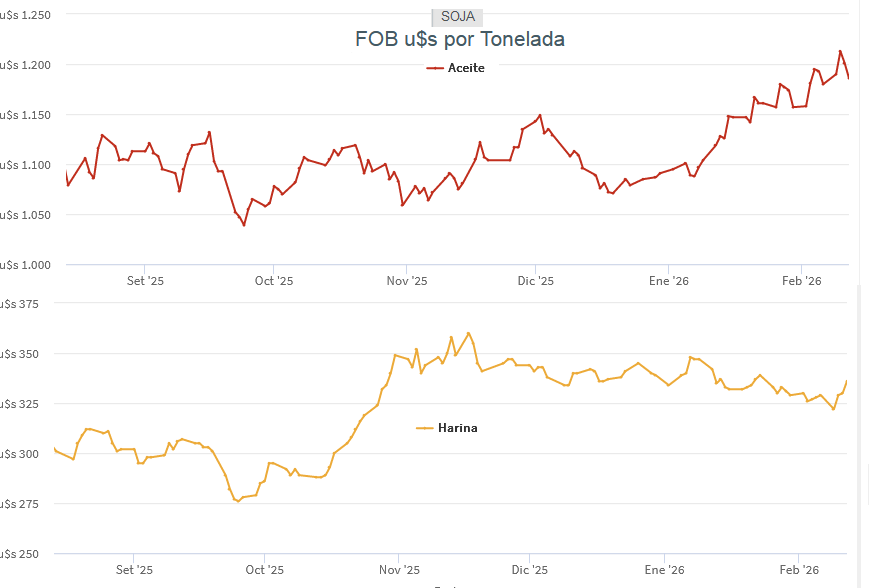
Task: Click the Harina line's highest peak in November
Action: tap(469, 333)
